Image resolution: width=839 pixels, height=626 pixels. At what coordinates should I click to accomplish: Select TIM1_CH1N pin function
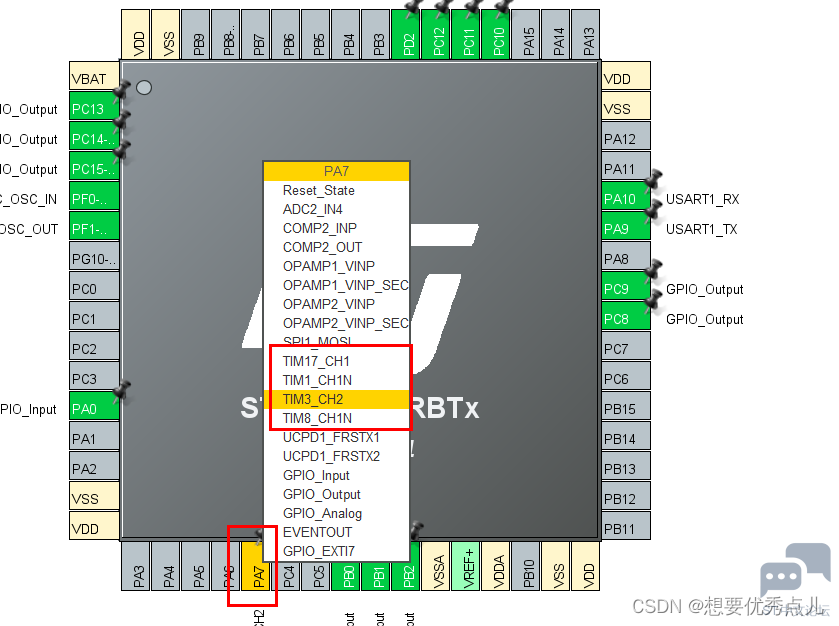coord(337,380)
